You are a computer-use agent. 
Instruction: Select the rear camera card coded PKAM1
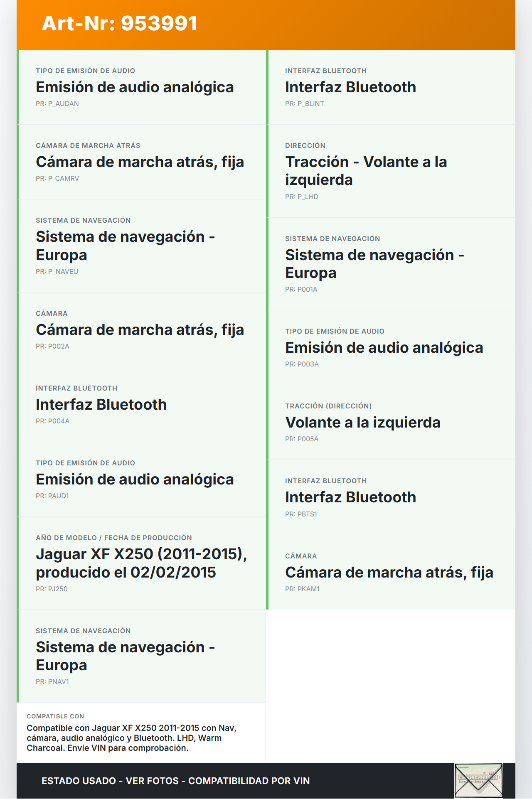pyautogui.click(x=391, y=573)
